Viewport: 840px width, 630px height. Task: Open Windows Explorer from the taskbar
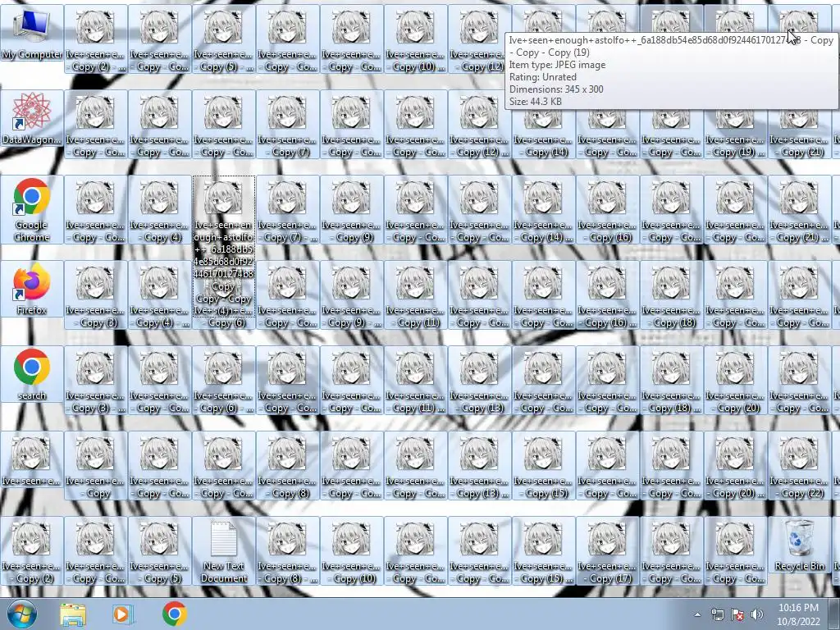(73, 614)
